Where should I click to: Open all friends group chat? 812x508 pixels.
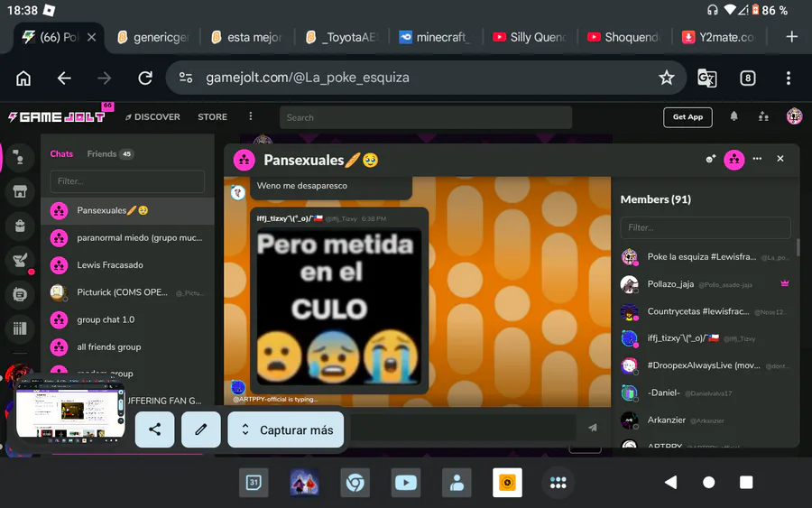pyautogui.click(x=127, y=347)
